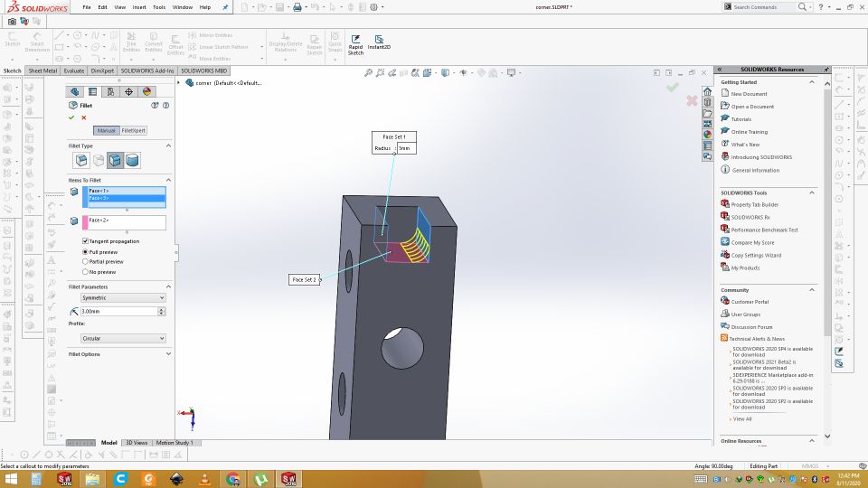868x488 pixels.
Task: Click the green checkmark to accept the fillet
Action: coord(71,117)
